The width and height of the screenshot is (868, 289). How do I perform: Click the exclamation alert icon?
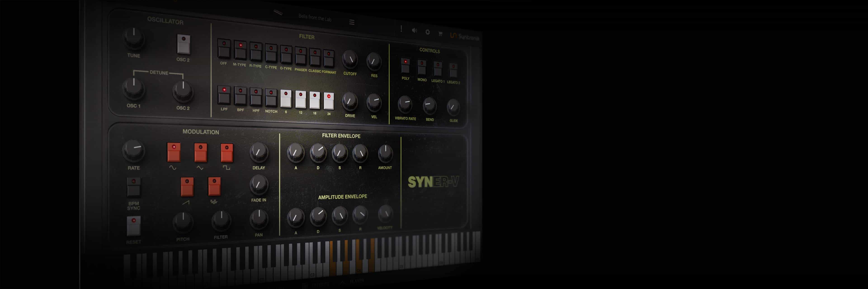401,29
